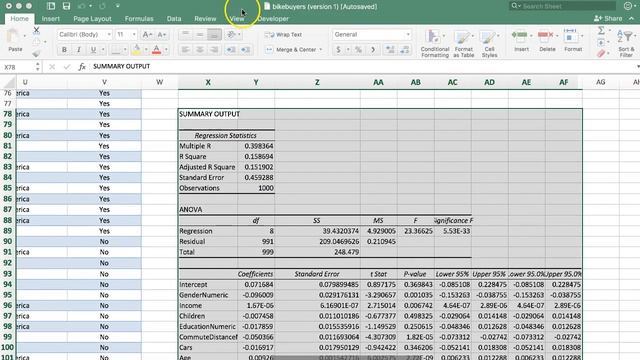The image size is (640, 360).
Task: Click the text orientation icon
Action: pyautogui.click(x=231, y=35)
